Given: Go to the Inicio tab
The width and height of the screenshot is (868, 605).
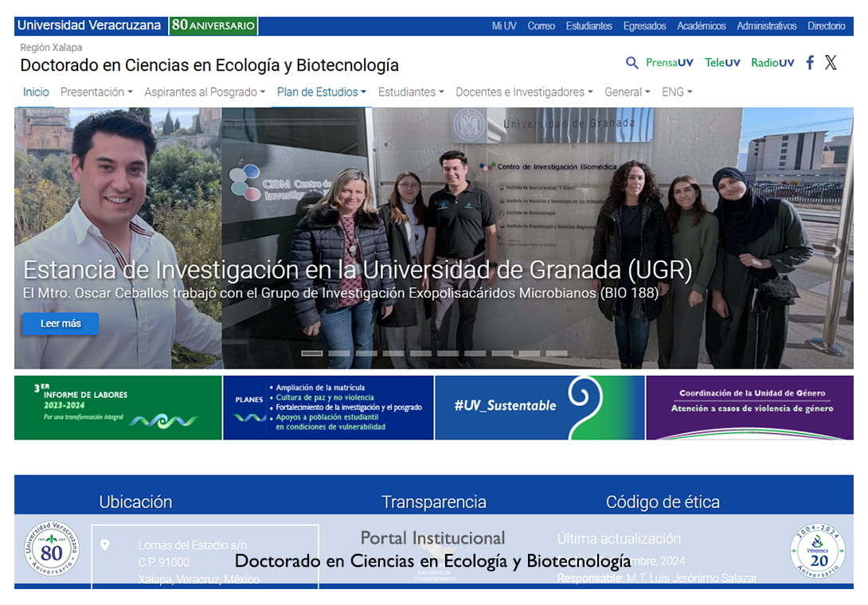Looking at the screenshot, I should click(36, 92).
